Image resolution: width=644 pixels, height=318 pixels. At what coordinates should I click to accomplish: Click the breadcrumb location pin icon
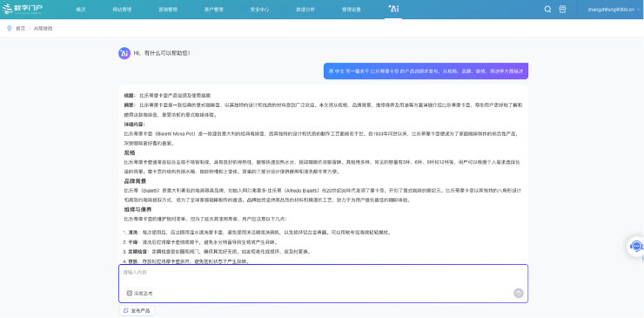10,29
